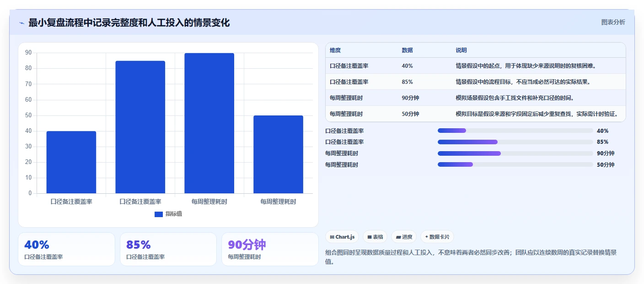This screenshot has height=284, width=644.
Task: Open the 40% stat card
Action: (66, 249)
